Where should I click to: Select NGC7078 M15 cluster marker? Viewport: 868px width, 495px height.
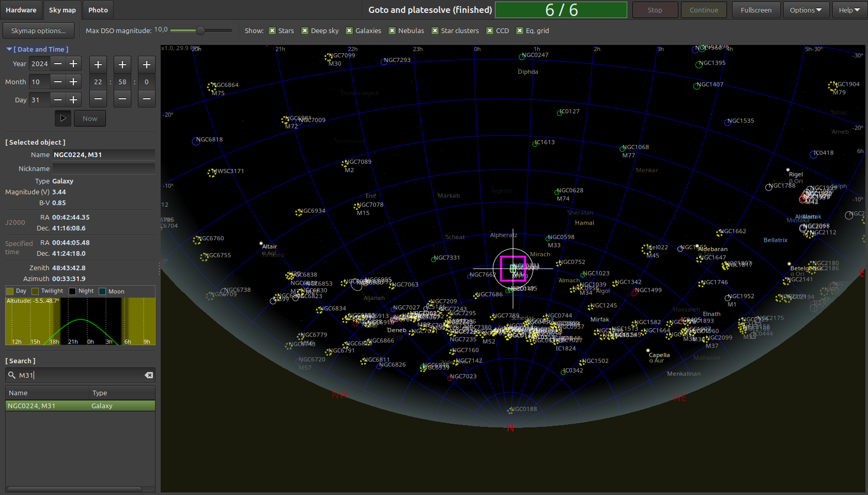(x=357, y=206)
